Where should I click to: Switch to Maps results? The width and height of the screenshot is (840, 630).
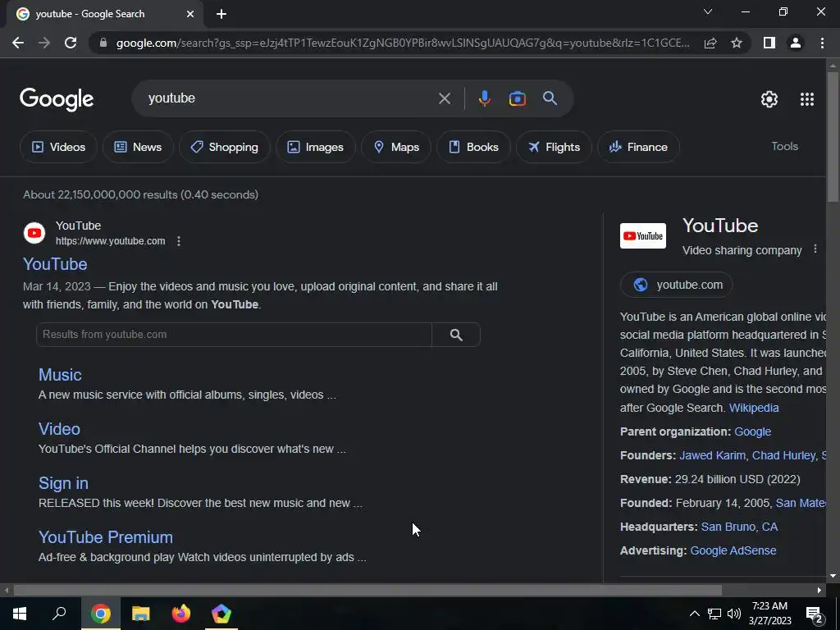tap(396, 147)
